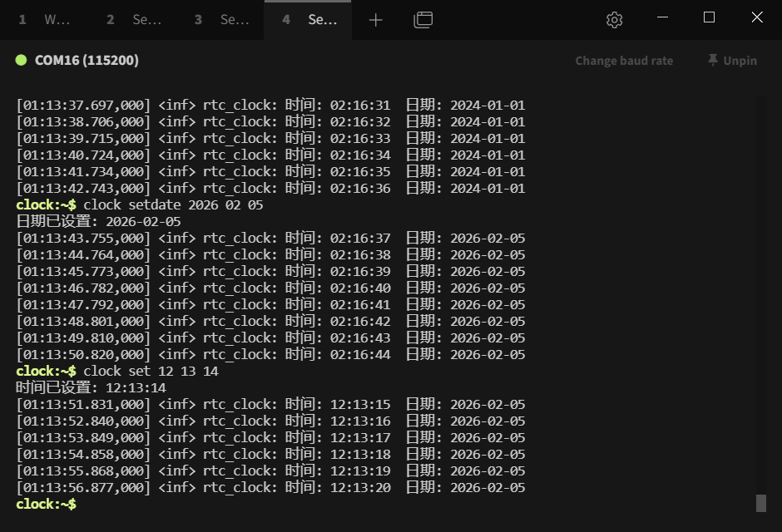Switch to tab 1 labeled W…
This screenshot has width=782, height=532.
44,20
